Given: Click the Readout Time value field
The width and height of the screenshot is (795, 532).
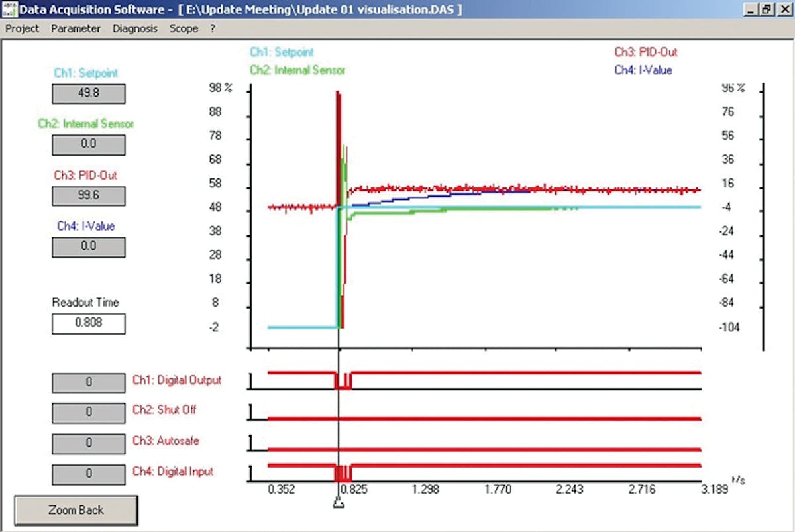Looking at the screenshot, I should (x=88, y=324).
